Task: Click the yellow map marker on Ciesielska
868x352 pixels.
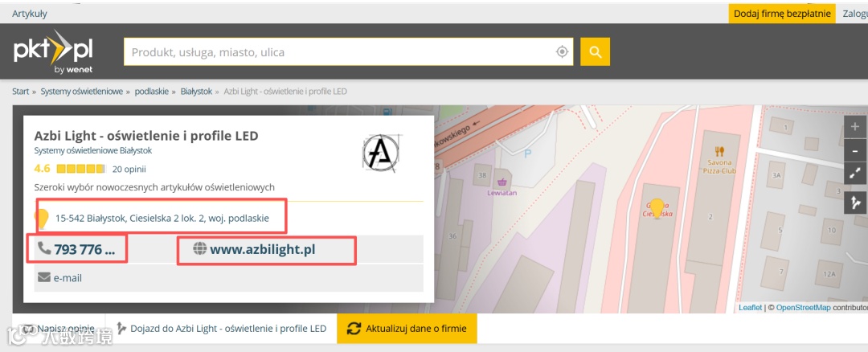Action: coord(657,208)
